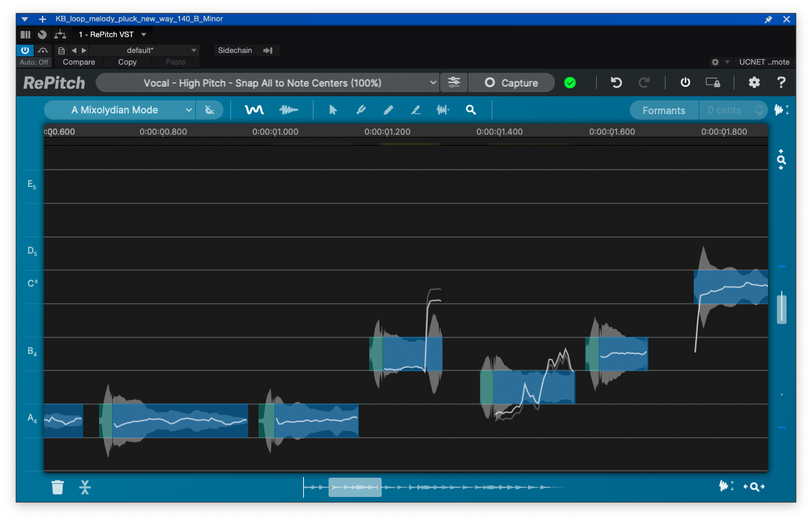Screen dimensions: 812x521
Task: Expand the title bar menu triangle
Action: click(x=24, y=19)
